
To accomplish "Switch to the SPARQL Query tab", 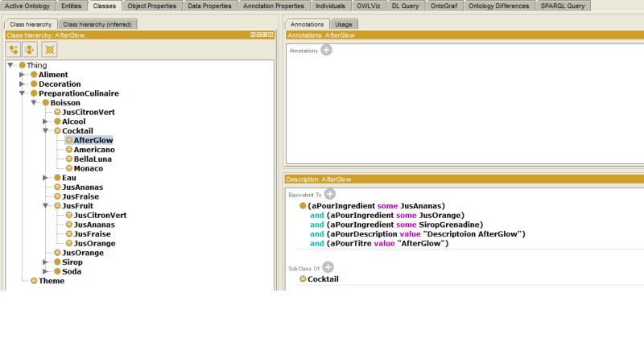I will [x=562, y=6].
